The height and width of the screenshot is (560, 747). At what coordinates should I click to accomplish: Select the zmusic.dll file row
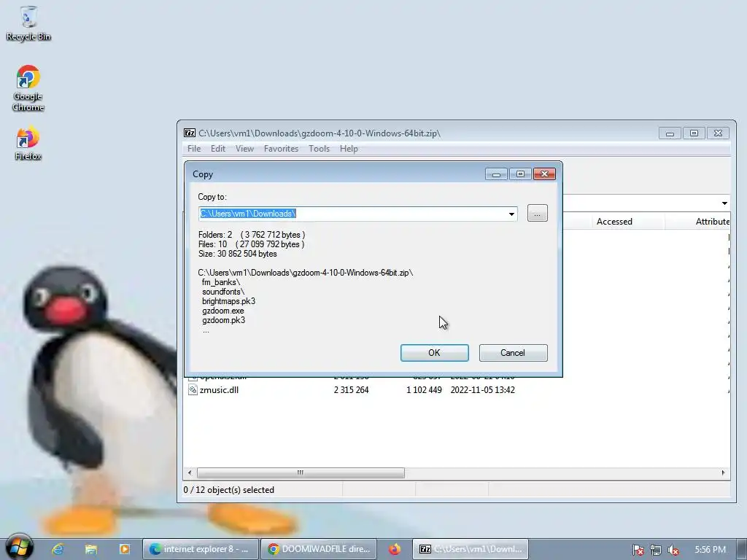click(457, 390)
